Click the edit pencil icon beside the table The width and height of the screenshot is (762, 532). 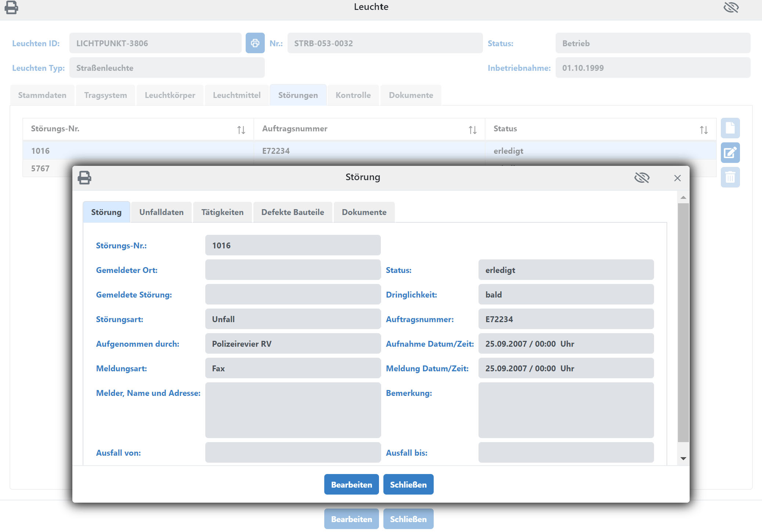pyautogui.click(x=730, y=153)
